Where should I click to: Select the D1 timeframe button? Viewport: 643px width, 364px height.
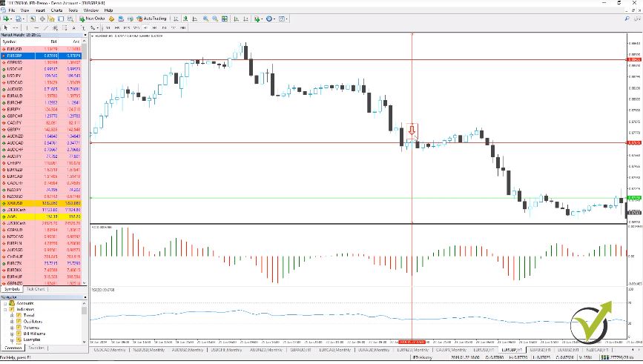(x=164, y=28)
